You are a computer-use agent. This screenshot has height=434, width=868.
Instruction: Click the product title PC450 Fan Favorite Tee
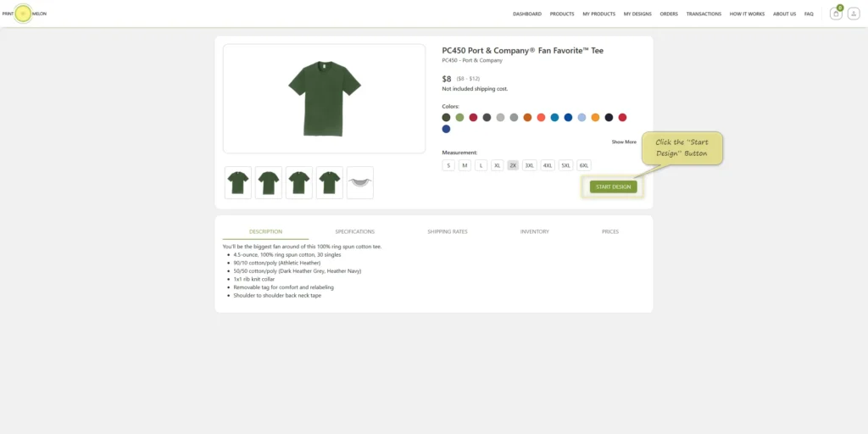(x=522, y=50)
